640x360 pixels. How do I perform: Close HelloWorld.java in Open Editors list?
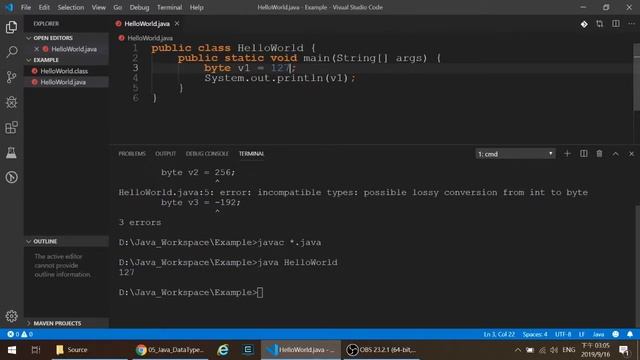click(36, 49)
